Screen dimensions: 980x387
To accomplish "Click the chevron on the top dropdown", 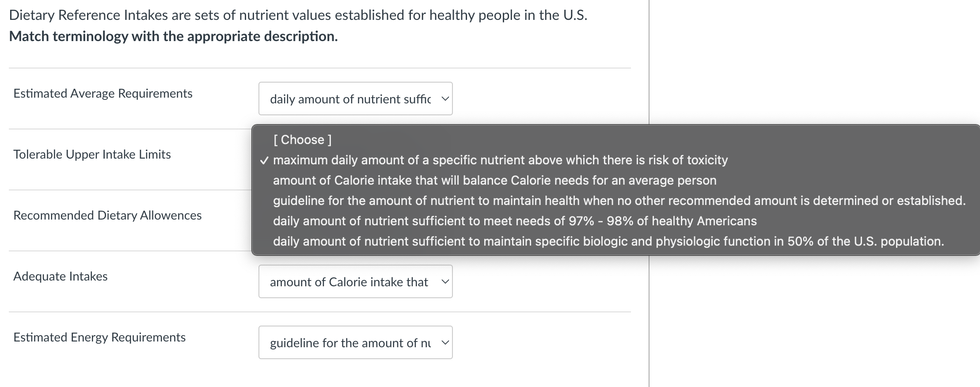I will point(445,99).
